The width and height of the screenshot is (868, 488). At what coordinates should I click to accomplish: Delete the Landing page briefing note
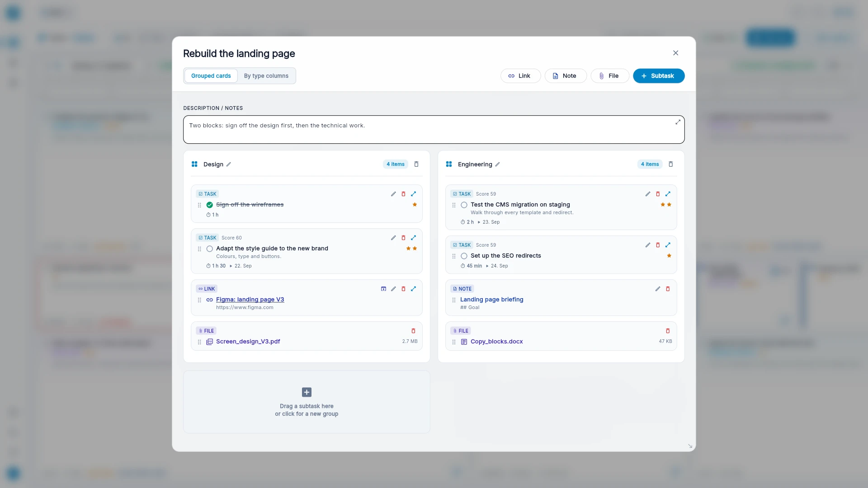point(668,289)
